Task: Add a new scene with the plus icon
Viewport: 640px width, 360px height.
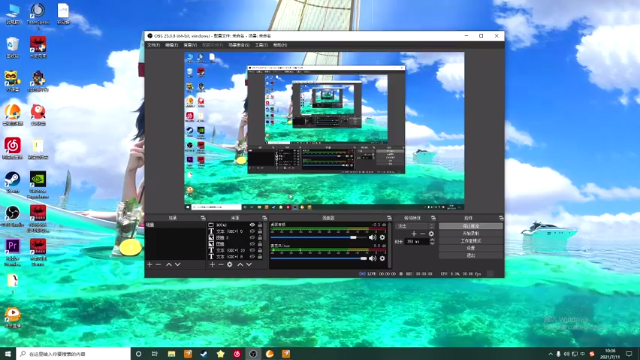Action: tap(149, 264)
